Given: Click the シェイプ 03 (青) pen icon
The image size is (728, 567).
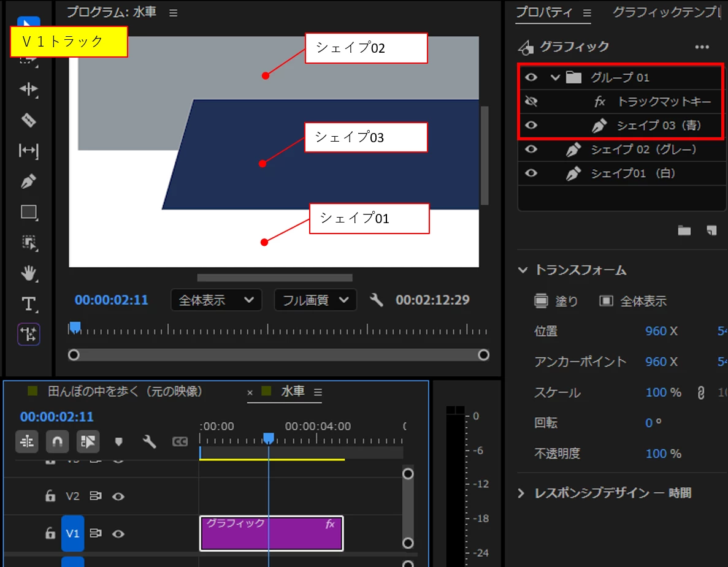Looking at the screenshot, I should [599, 125].
